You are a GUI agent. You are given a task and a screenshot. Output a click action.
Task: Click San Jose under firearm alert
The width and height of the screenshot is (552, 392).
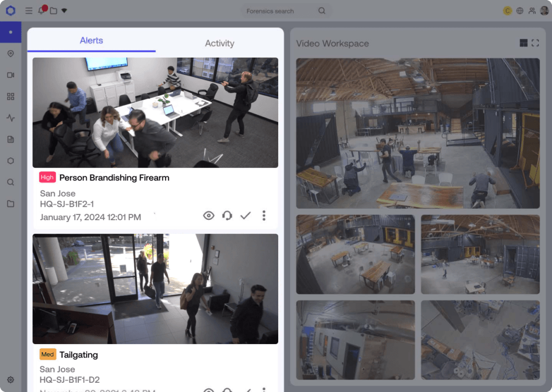(x=57, y=193)
